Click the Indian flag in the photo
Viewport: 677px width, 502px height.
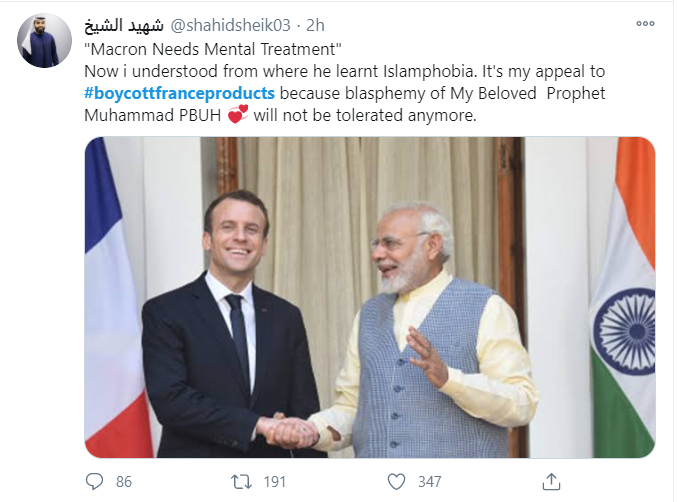pyautogui.click(x=624, y=300)
